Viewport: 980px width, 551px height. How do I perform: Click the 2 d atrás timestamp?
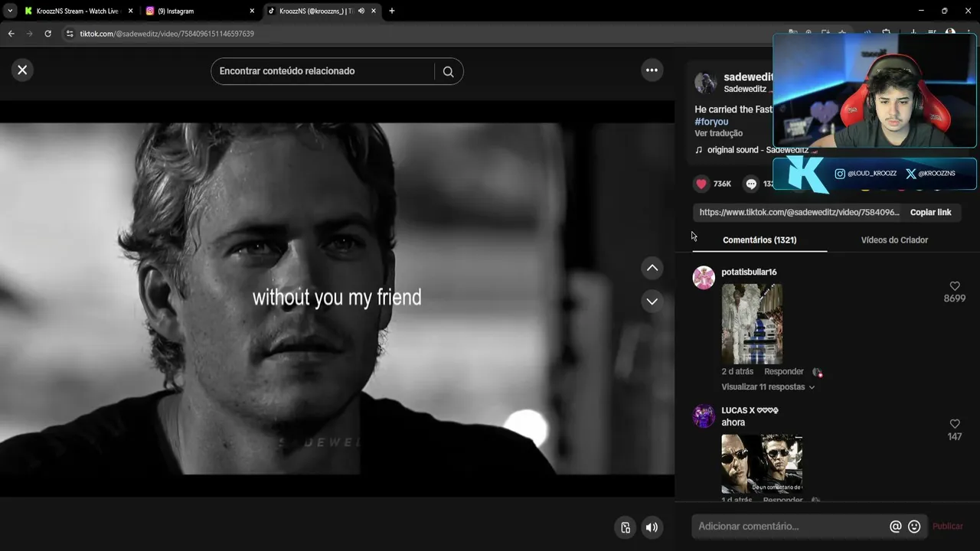(737, 371)
